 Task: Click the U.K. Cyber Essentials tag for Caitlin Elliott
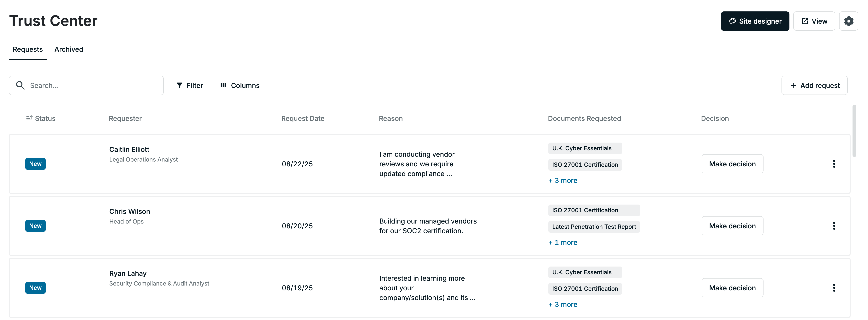pyautogui.click(x=585, y=148)
